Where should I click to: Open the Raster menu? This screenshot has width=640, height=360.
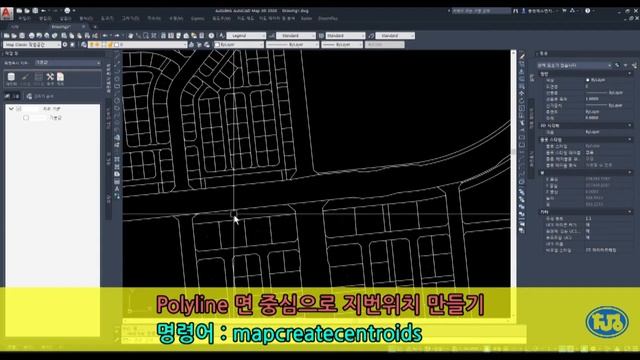[x=306, y=19]
